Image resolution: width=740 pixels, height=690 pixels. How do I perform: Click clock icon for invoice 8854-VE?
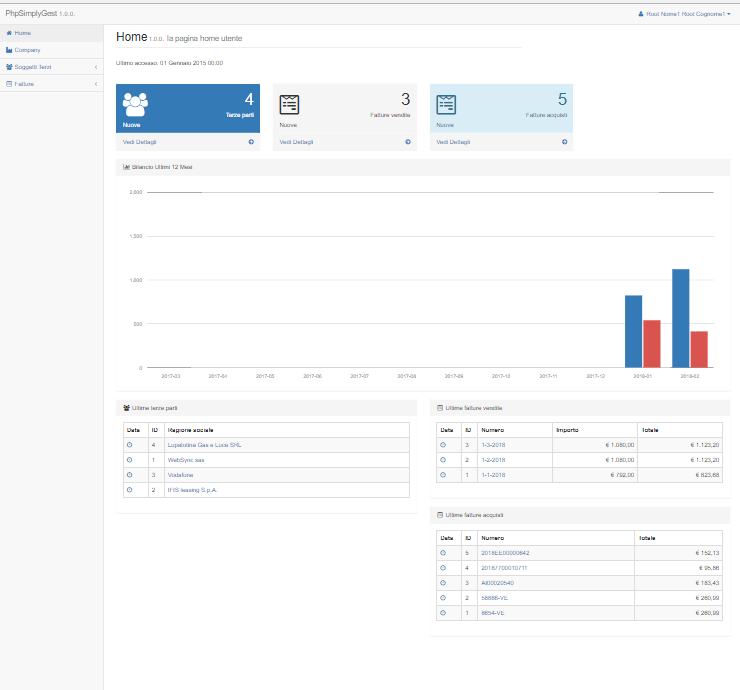pos(443,613)
